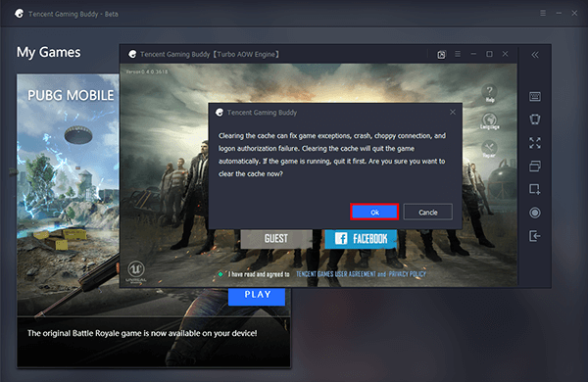Open the Repair tool icon
The height and width of the screenshot is (382, 588).
(x=489, y=149)
